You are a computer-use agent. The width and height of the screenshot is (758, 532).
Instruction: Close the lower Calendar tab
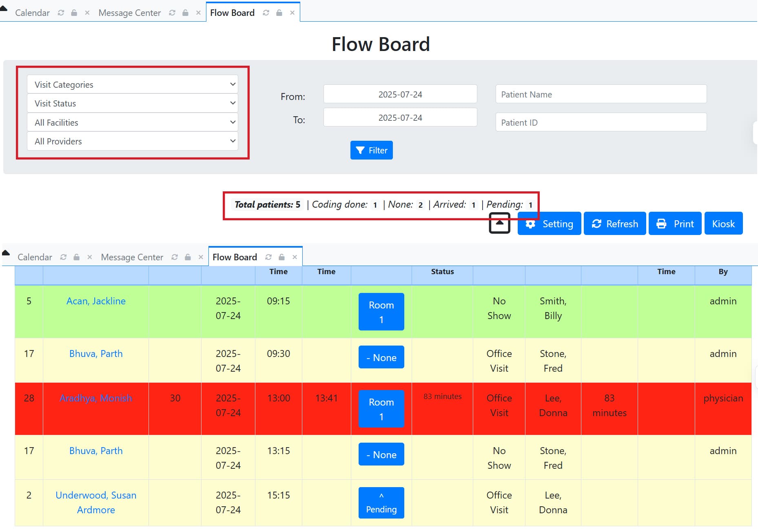click(89, 257)
